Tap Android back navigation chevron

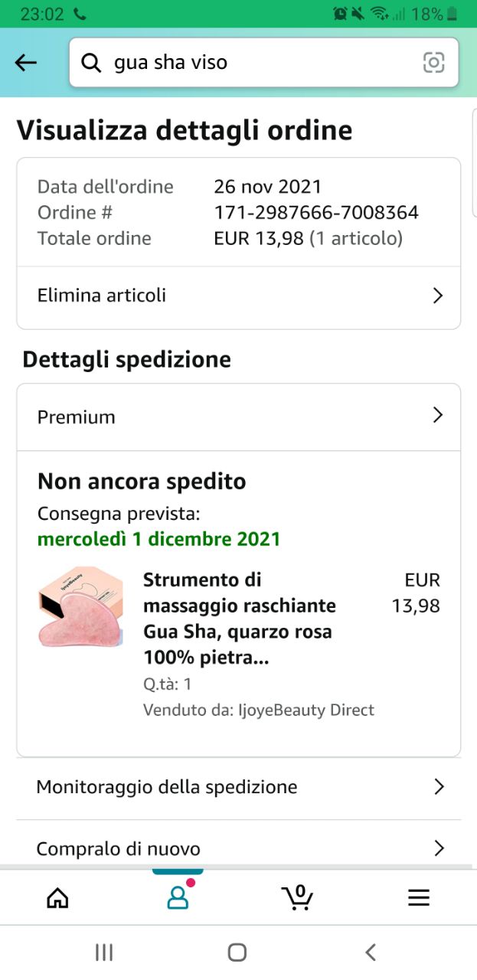click(x=371, y=952)
